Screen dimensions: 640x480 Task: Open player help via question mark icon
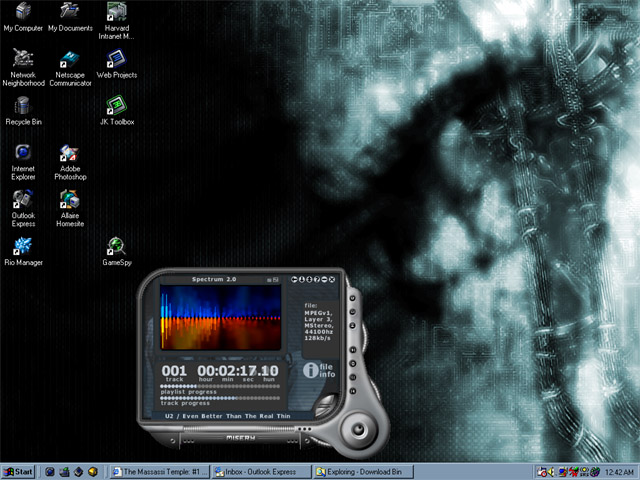[317, 279]
